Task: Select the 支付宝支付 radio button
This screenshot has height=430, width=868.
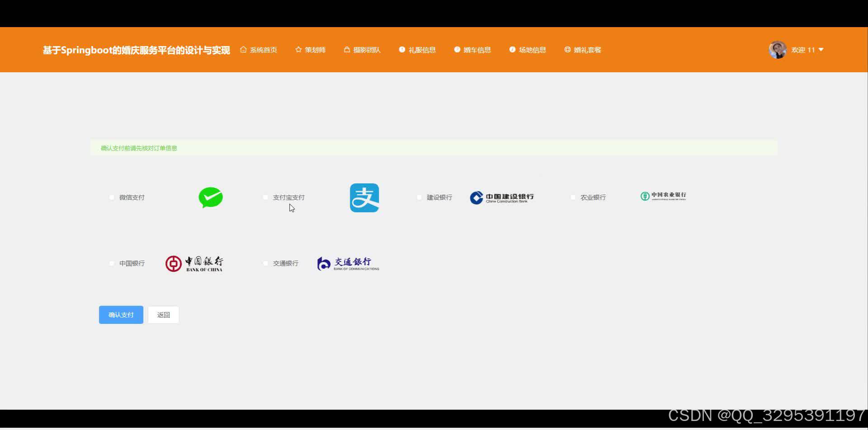Action: point(265,197)
